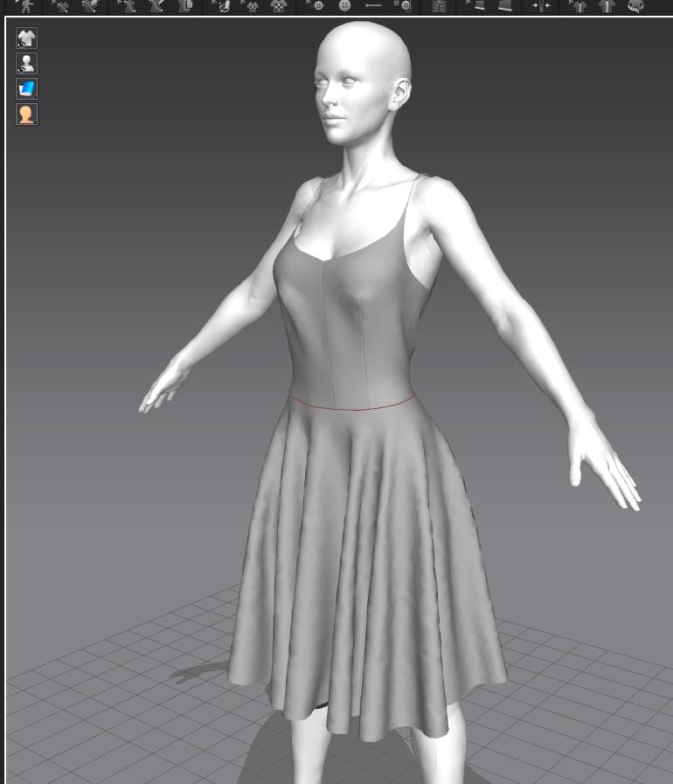Select the tape measure tool
The height and width of the screenshot is (784, 673).
635,5
